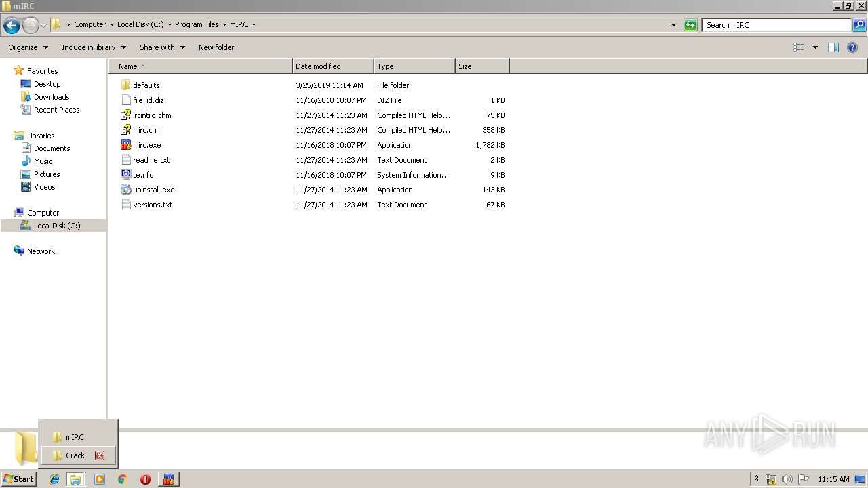868x488 pixels.
Task: Sort by the Type column header
Action: [x=414, y=66]
